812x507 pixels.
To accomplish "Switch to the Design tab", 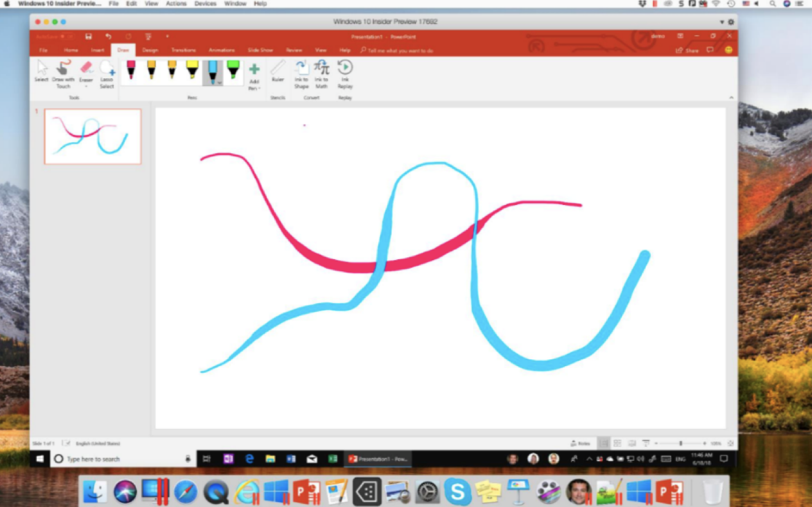I will point(150,50).
